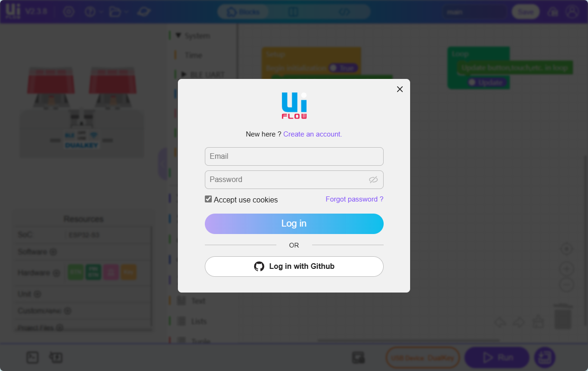
Task: Focus the Password input field
Action: [x=294, y=180]
